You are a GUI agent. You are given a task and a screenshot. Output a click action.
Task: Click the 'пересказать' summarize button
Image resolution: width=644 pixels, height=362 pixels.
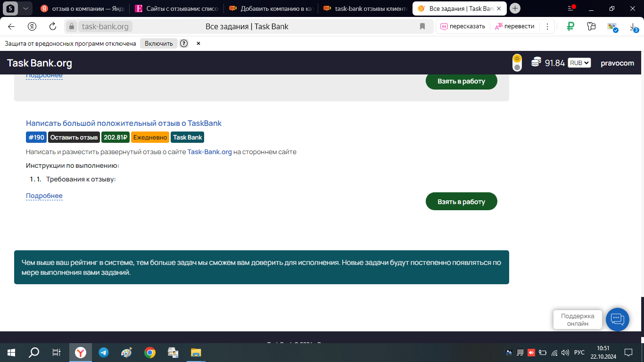pyautogui.click(x=462, y=26)
